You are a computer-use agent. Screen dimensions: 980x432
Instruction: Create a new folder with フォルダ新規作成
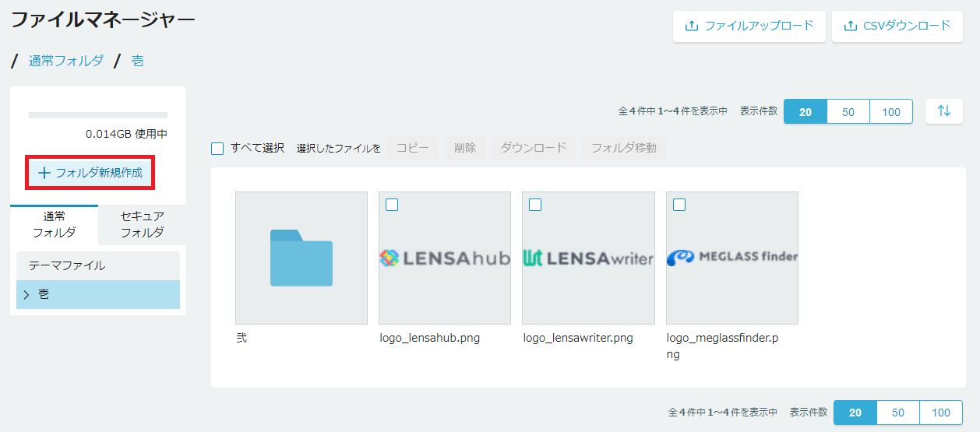pos(90,173)
